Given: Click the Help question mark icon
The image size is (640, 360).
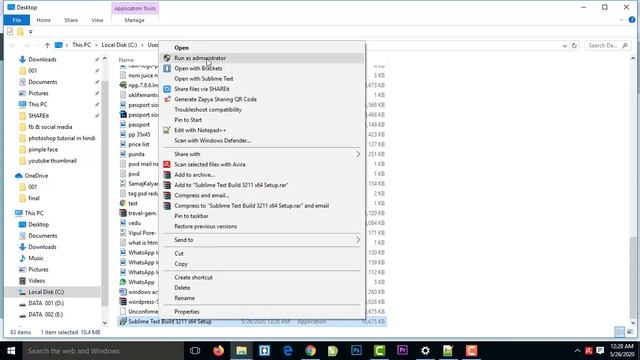Looking at the screenshot, I should 632,20.
